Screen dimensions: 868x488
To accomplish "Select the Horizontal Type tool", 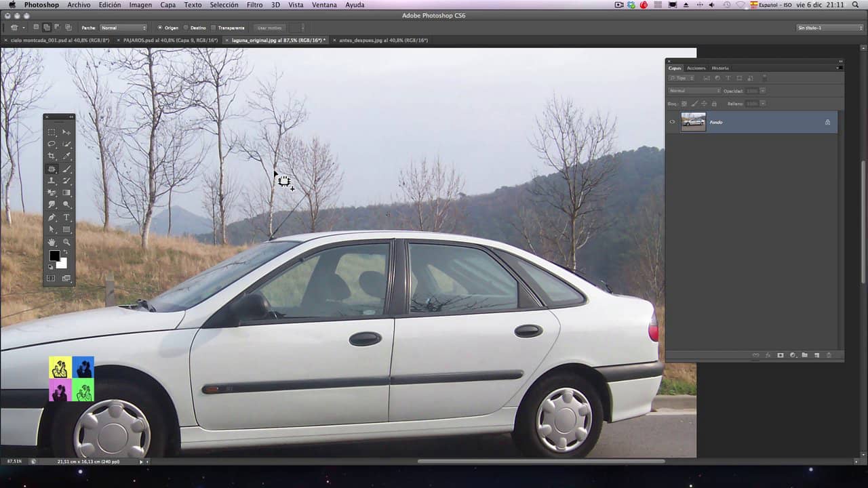I will (66, 218).
